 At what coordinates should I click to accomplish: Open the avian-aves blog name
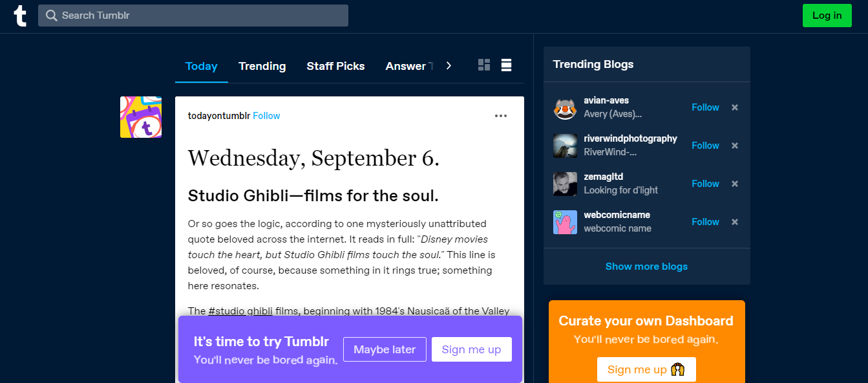point(606,100)
